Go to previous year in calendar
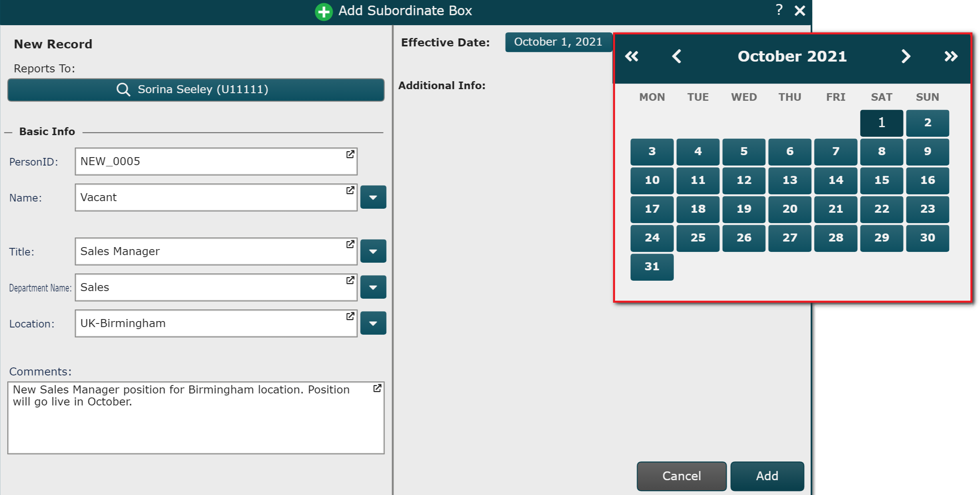 (x=631, y=56)
